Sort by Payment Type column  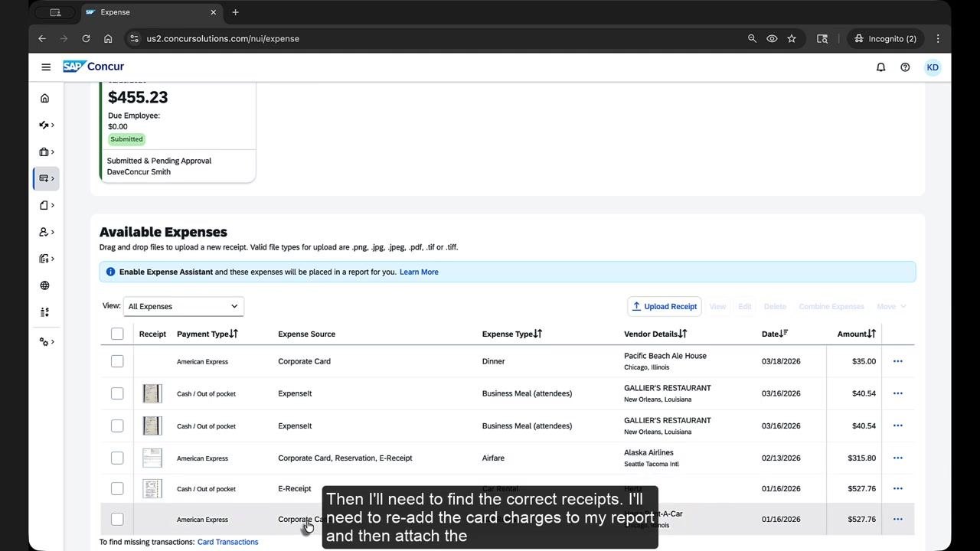[x=207, y=334]
